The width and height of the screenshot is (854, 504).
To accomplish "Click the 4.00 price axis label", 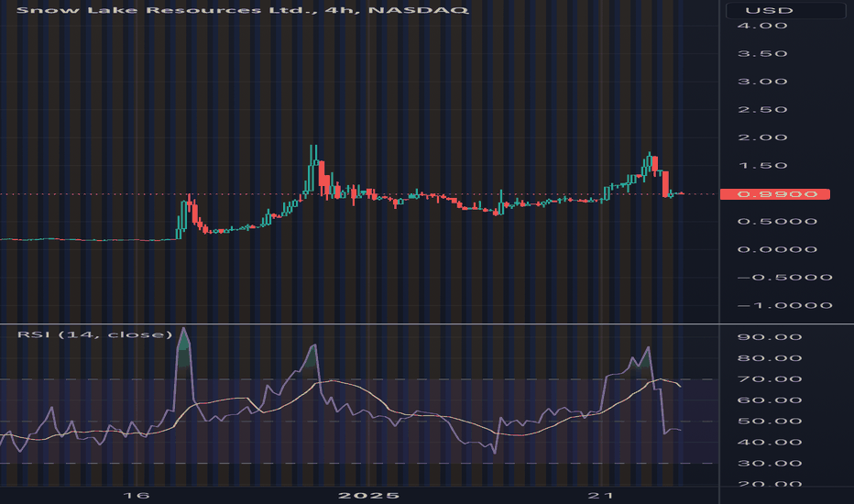I will pos(762,26).
